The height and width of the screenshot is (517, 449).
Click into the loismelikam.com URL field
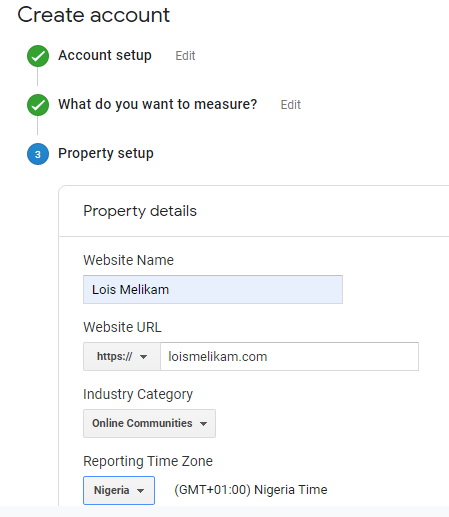289,357
